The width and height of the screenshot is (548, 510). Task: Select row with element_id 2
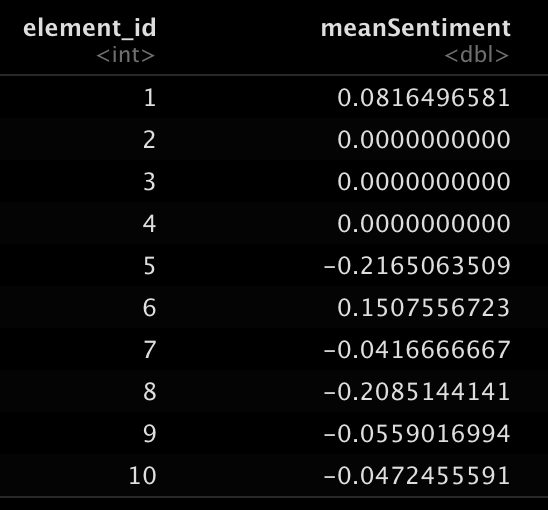[x=274, y=139]
